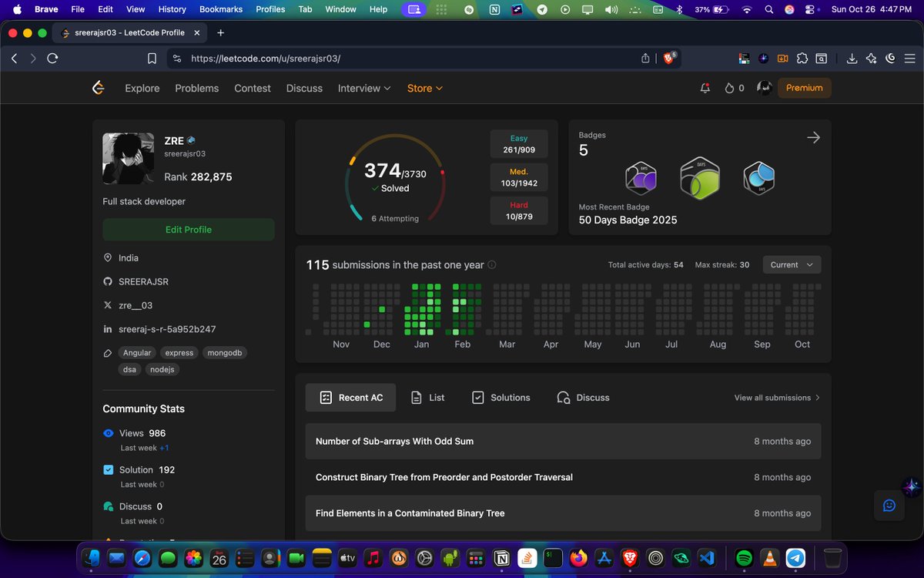Switch to the Discuss profile tab
Viewport: 924px width, 578px height.
(x=583, y=398)
